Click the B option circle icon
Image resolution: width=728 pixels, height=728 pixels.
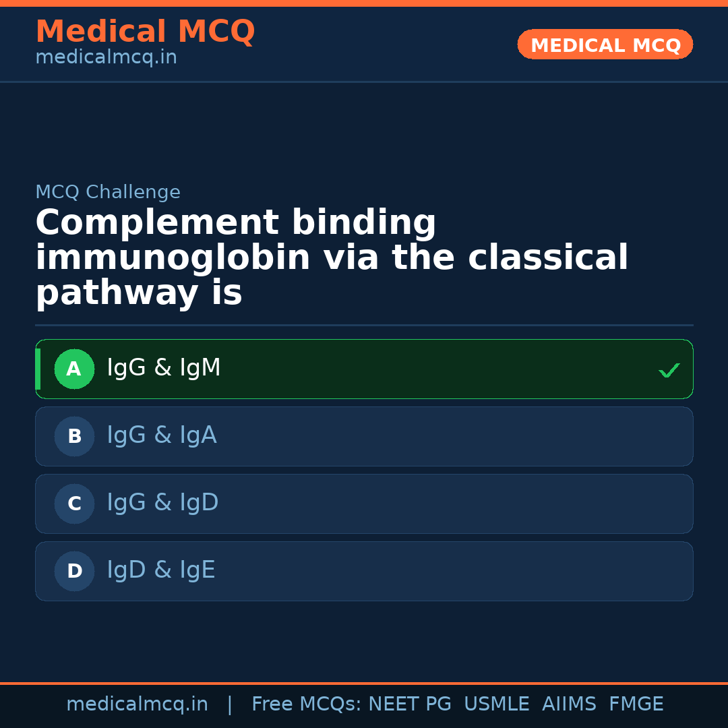point(74,436)
